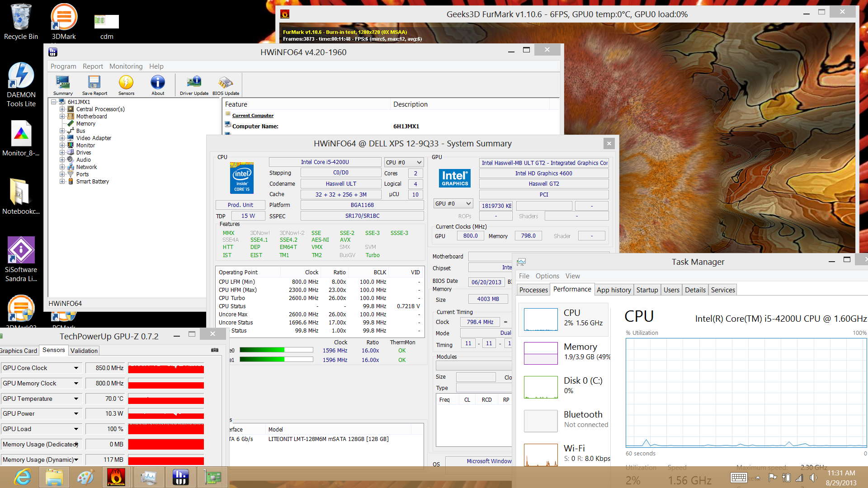Open the Monitoring menu in HWiNFO64
This screenshot has width=868, height=488.
[x=126, y=66]
